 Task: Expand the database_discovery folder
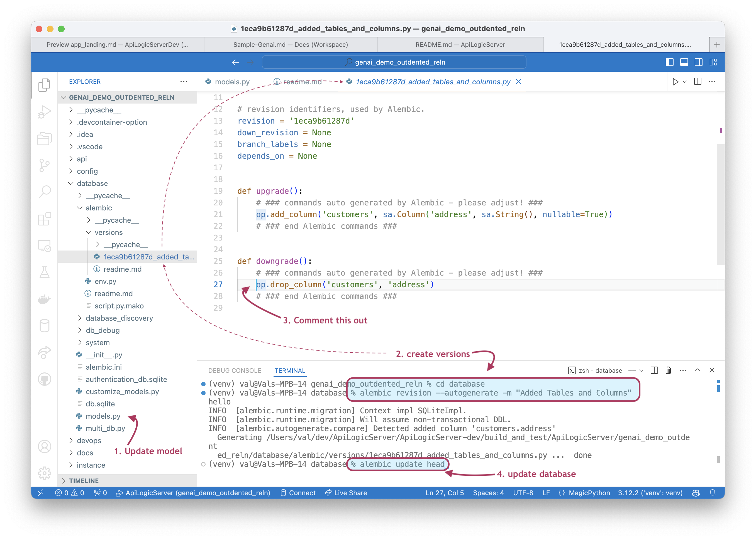click(127, 318)
